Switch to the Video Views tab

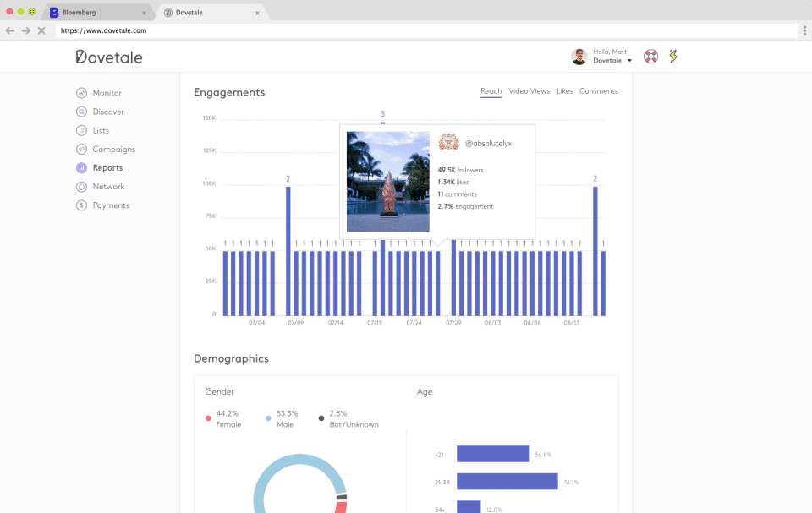(x=529, y=91)
